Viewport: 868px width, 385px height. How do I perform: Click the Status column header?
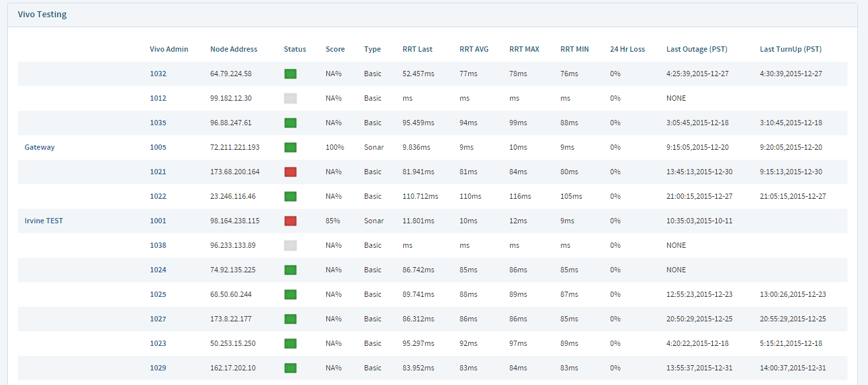point(295,49)
